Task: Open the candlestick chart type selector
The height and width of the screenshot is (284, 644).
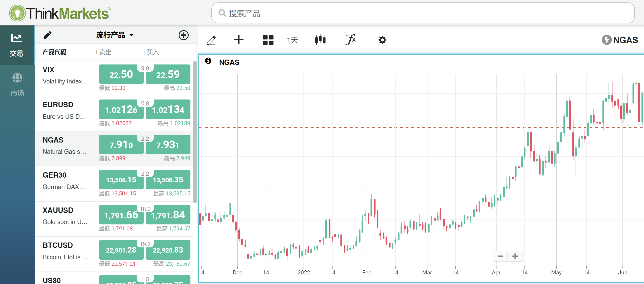Action: click(x=320, y=40)
